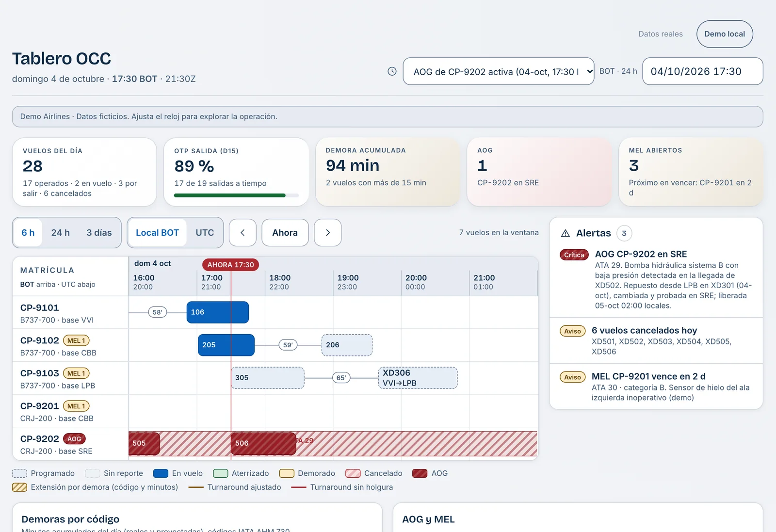This screenshot has height=532, width=776.
Task: Click the 65' turnaround pill on CP-9103
Action: coord(341,378)
